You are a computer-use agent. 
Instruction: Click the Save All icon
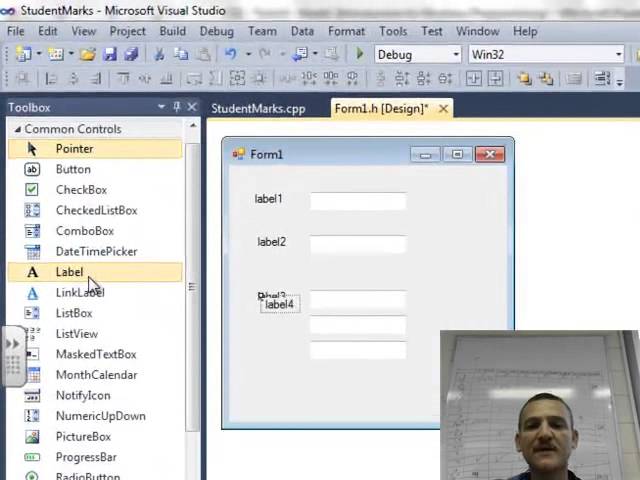click(x=131, y=54)
